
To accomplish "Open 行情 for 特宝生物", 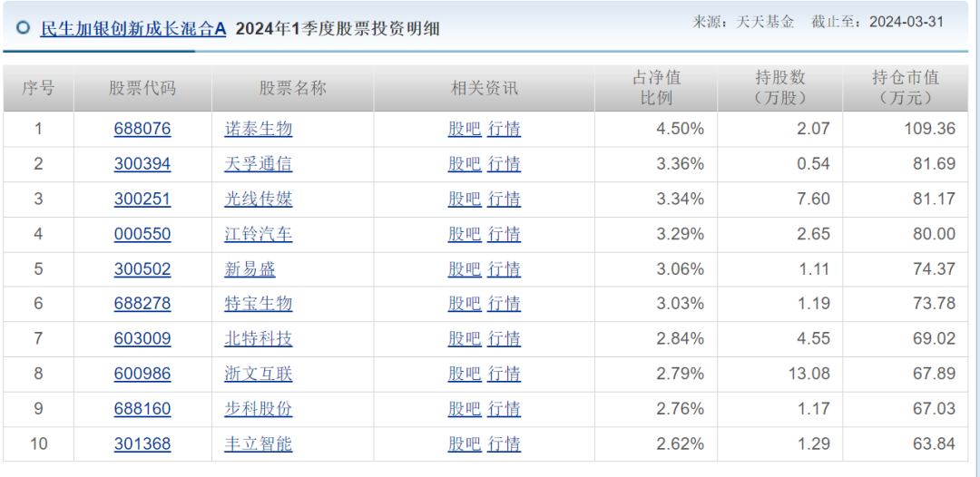I will coord(504,304).
